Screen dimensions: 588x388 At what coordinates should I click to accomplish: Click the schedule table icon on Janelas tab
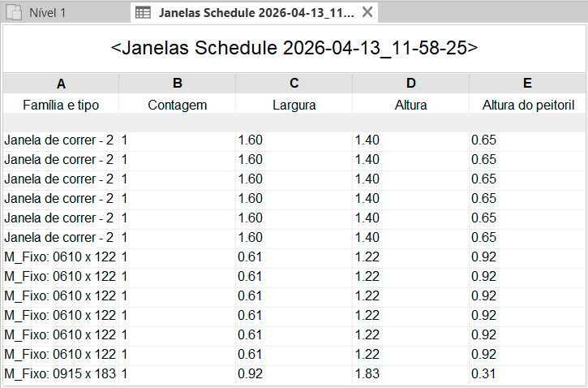(x=143, y=13)
